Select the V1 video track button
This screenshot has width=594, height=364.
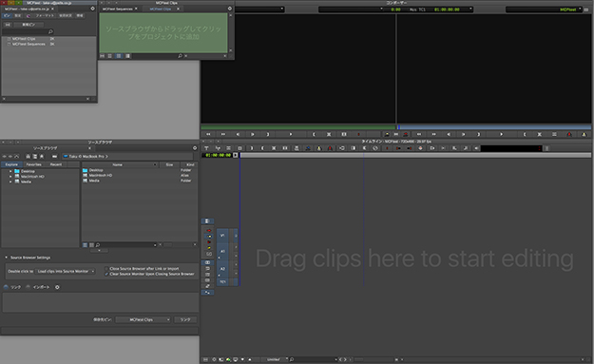point(222,236)
